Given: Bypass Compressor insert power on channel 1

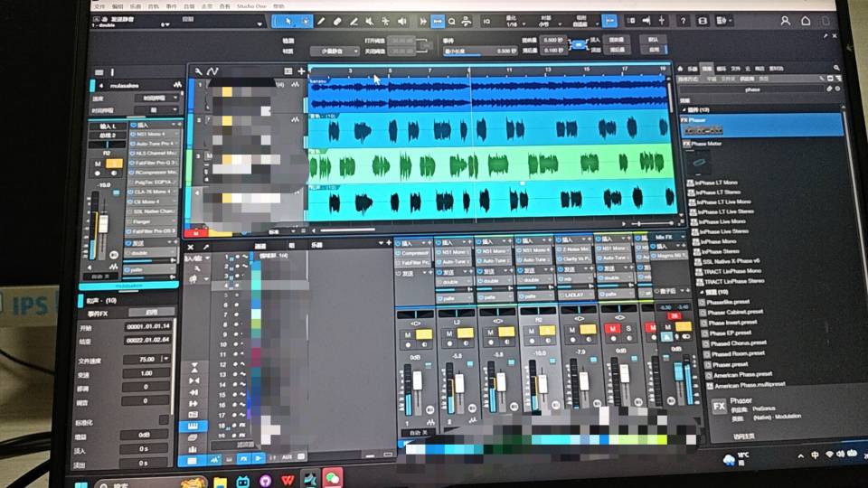Looking at the screenshot, I should (398, 253).
